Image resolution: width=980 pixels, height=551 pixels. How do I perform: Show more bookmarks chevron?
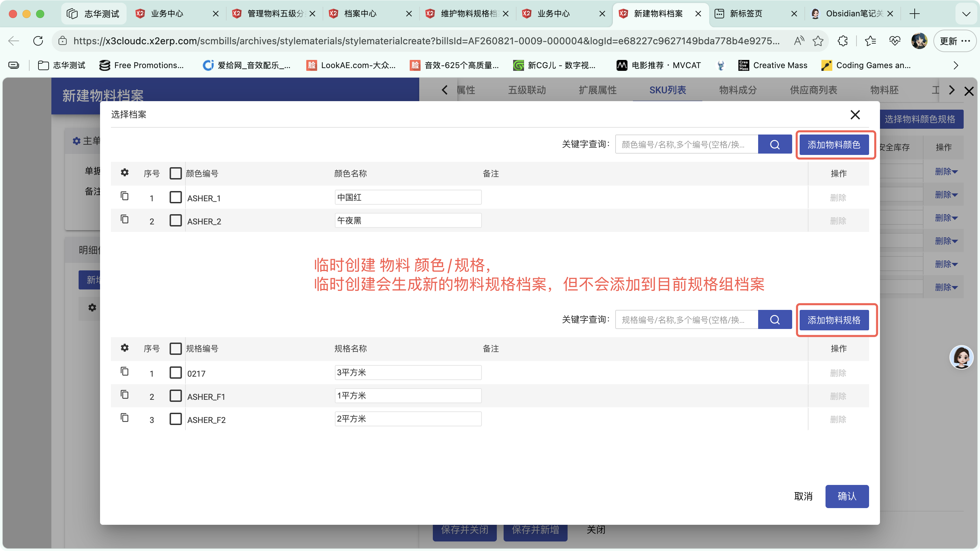coord(955,65)
